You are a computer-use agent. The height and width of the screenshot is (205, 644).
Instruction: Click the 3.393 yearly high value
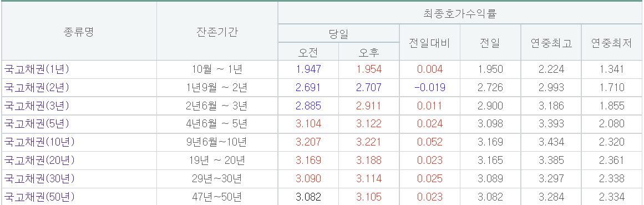[551, 124]
